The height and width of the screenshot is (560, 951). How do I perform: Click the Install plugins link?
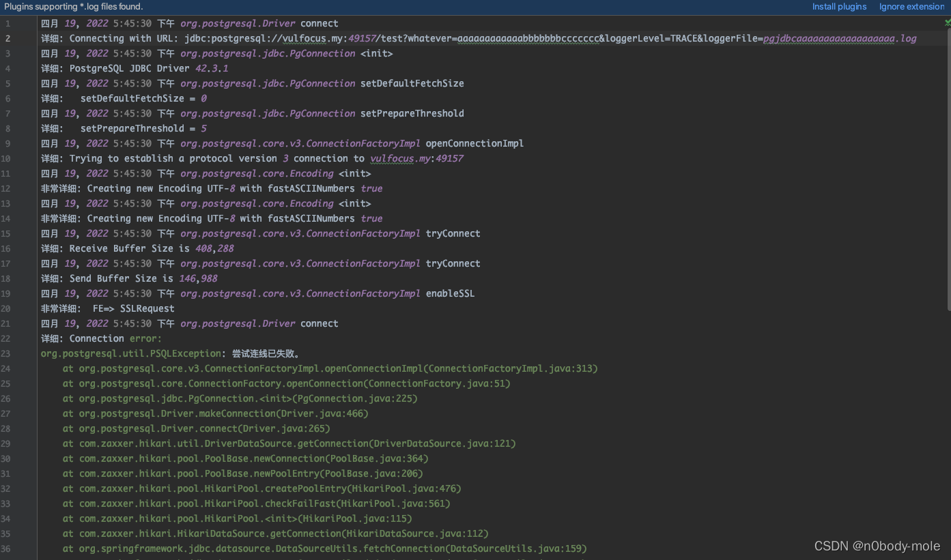coord(839,6)
